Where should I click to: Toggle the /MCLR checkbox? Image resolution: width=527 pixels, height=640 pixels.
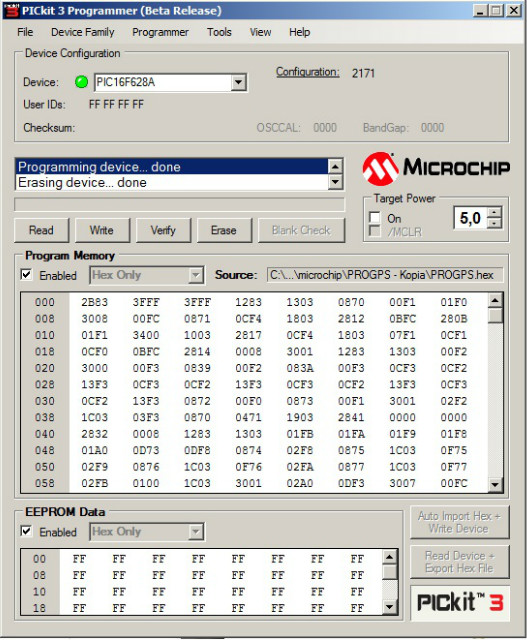coord(374,231)
